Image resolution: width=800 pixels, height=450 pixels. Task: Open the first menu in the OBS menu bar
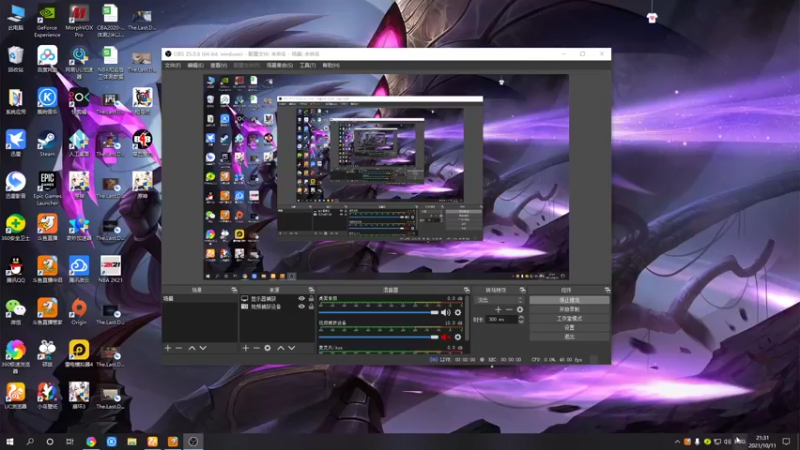[172, 65]
